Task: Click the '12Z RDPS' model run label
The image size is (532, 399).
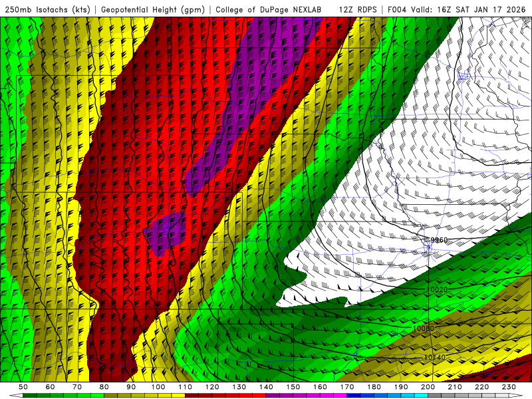Action: 358,10
